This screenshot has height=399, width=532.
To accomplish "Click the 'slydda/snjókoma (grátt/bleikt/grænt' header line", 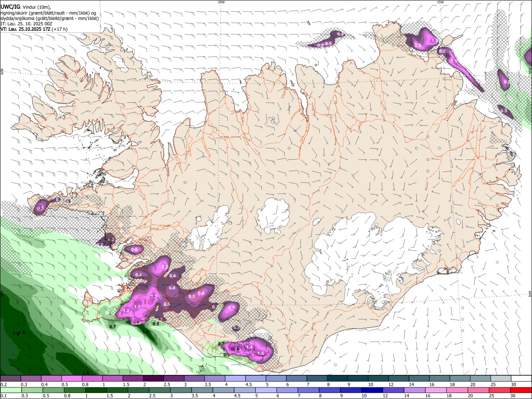I will tap(49, 18).
